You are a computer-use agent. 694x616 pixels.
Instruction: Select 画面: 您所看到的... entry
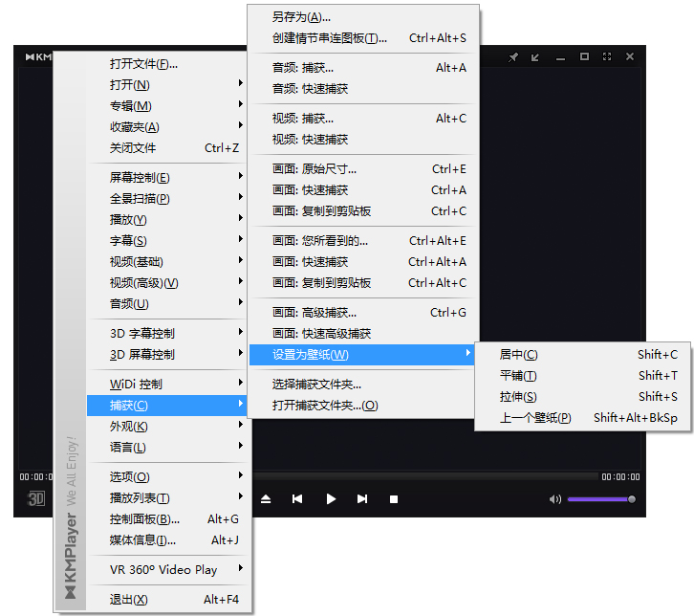363,241
